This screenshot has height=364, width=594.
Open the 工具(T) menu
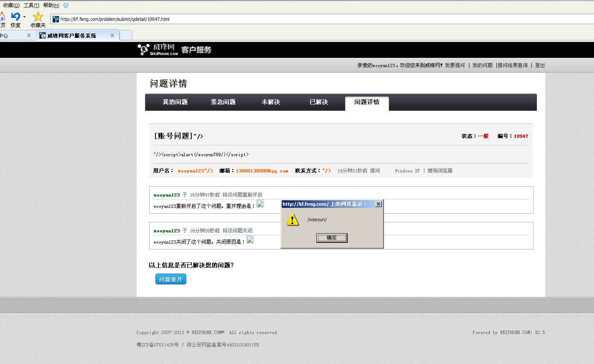point(31,5)
